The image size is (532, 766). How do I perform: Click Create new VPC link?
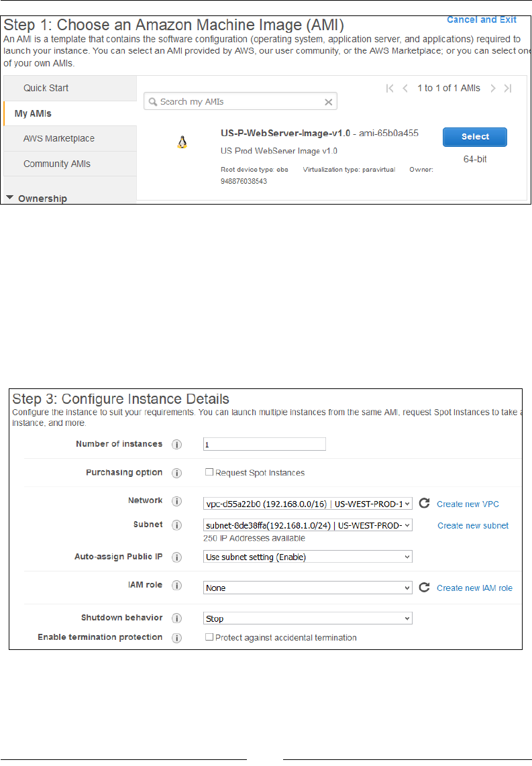[468, 504]
